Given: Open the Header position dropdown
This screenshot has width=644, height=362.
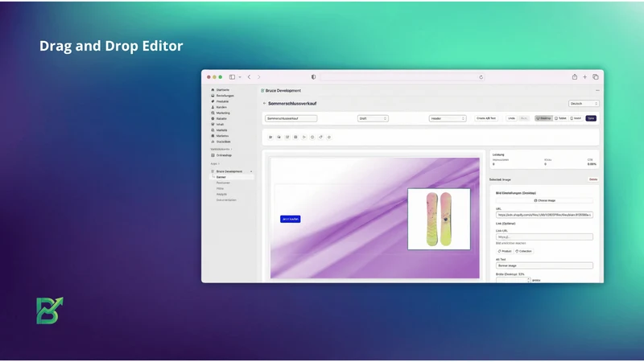Looking at the screenshot, I should coord(448,118).
